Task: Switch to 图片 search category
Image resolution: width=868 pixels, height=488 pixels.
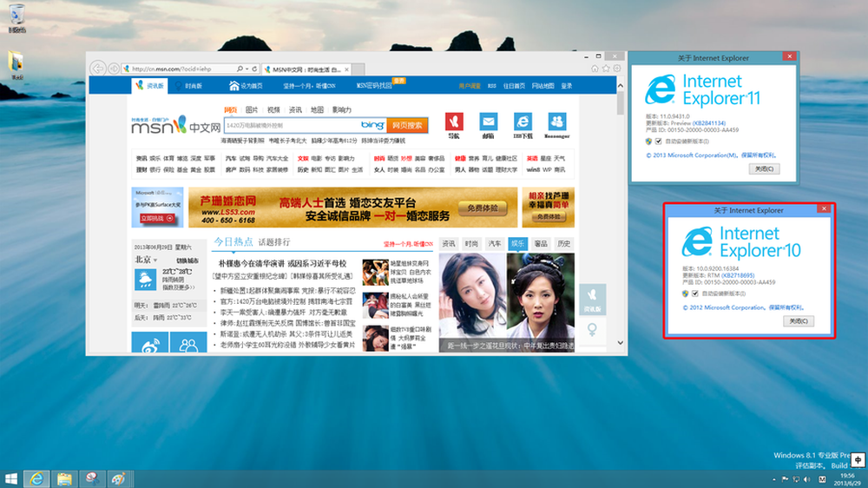Action: click(x=252, y=109)
